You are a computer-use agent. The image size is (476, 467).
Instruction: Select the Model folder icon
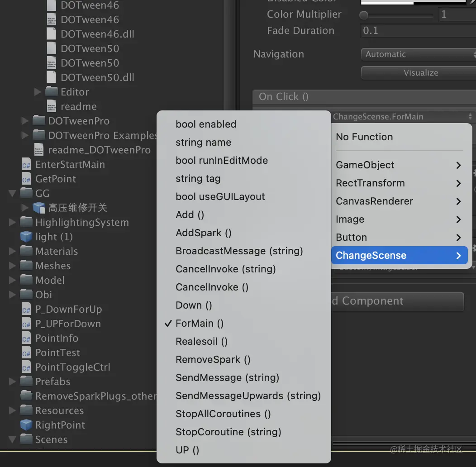pos(26,280)
